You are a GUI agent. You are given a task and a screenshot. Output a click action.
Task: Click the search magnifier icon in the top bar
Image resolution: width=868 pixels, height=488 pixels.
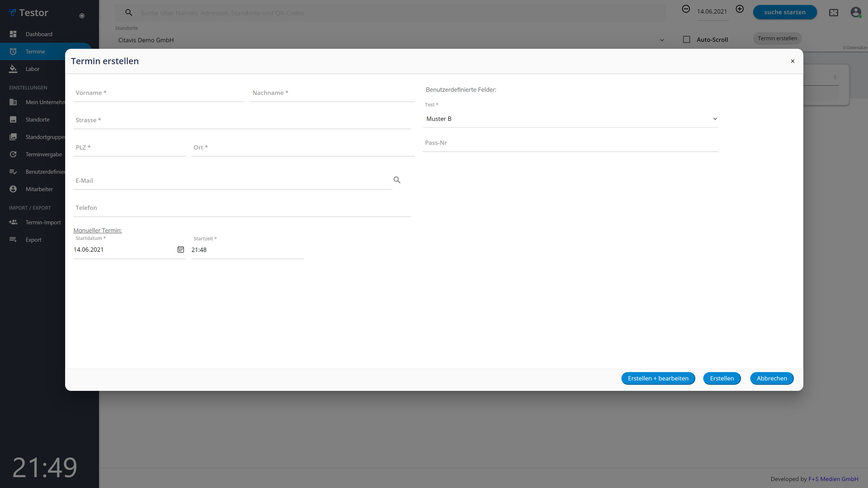(x=129, y=13)
